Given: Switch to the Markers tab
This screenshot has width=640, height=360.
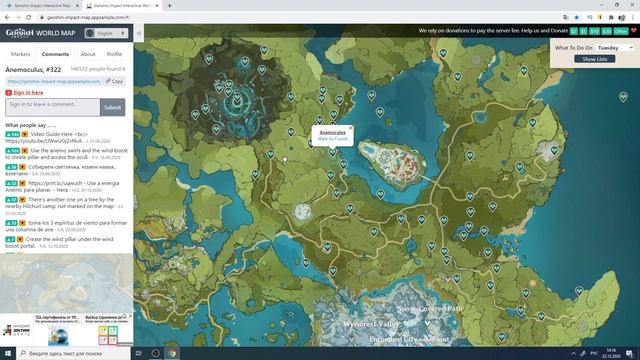Looking at the screenshot, I should tap(20, 54).
